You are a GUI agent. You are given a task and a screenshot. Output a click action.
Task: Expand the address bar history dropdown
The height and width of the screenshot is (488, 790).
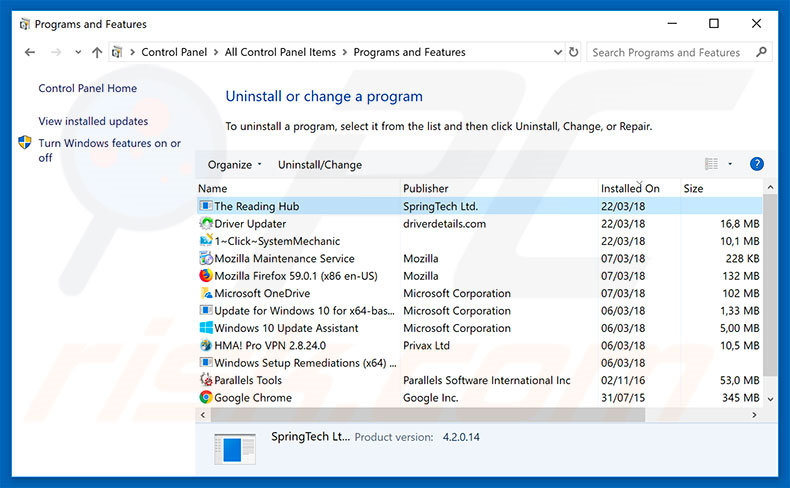click(558, 52)
